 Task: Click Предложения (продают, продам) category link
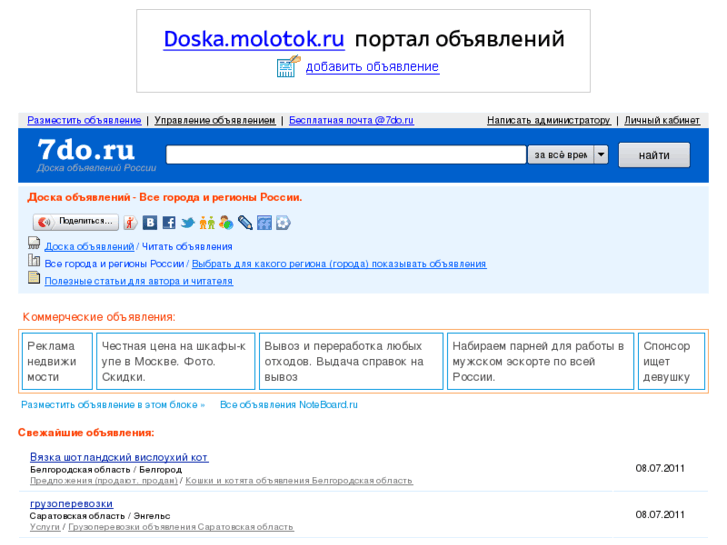pos(104,481)
